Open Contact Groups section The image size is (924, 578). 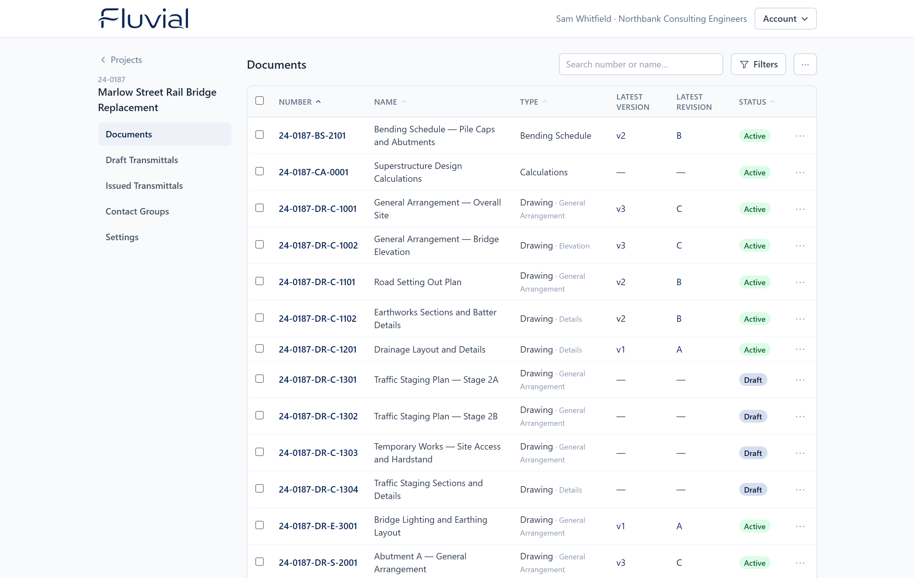165,211
